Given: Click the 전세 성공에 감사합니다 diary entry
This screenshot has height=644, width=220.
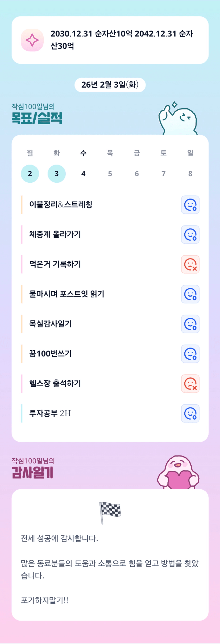Looking at the screenshot, I should [x=60, y=539].
